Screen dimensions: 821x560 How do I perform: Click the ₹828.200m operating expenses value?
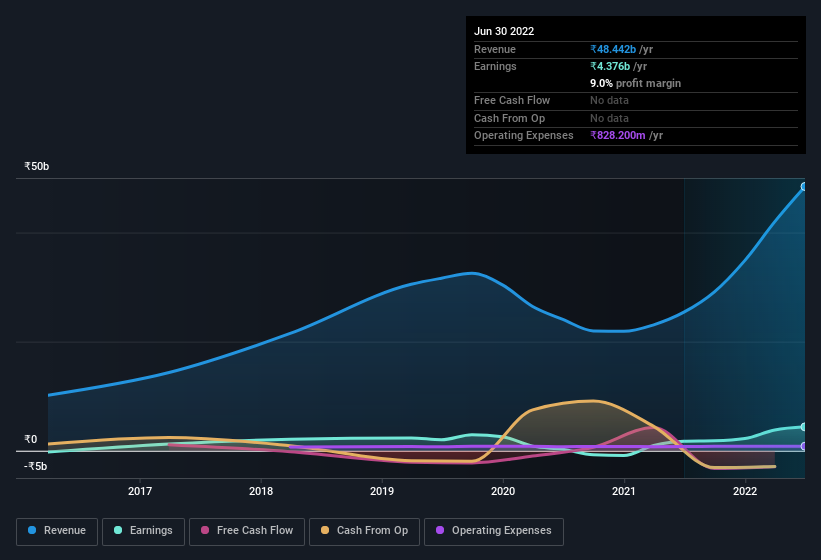click(x=617, y=136)
